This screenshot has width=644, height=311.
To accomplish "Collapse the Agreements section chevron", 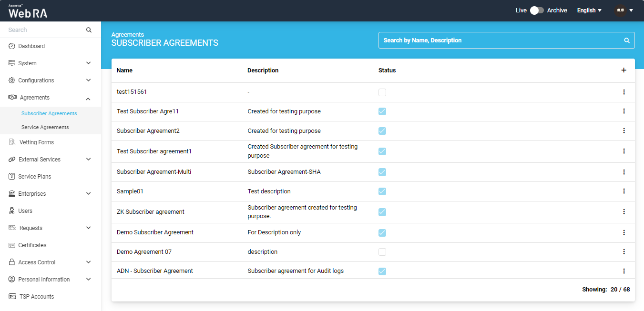I will (x=88, y=99).
